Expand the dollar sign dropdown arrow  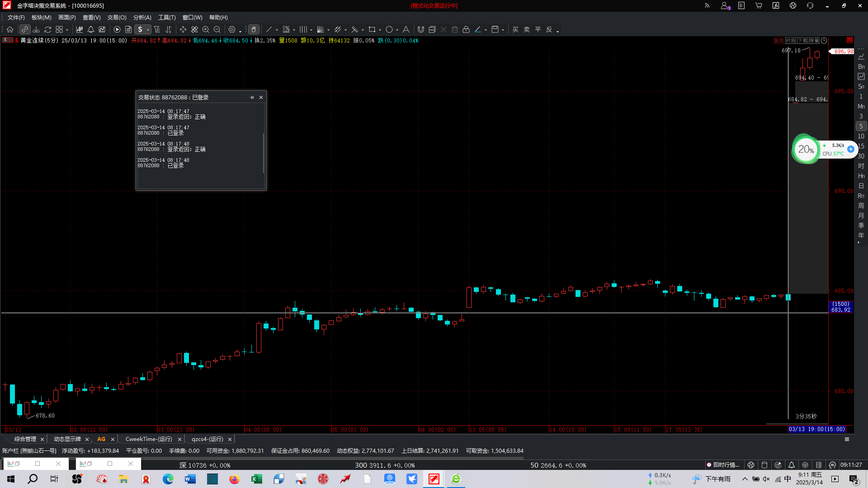pos(148,30)
